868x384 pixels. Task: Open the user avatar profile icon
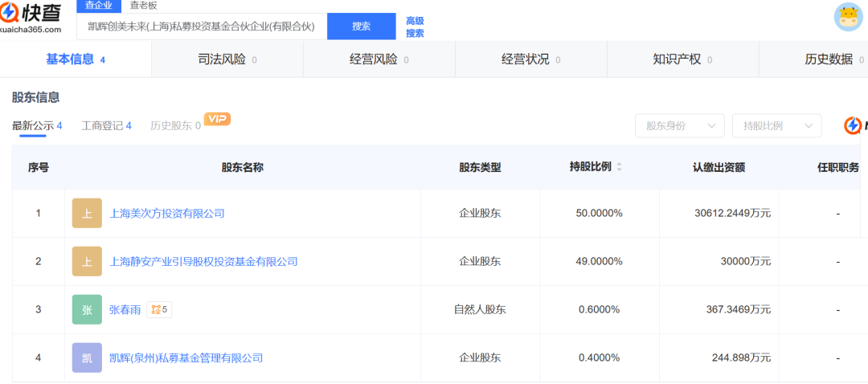[x=848, y=18]
